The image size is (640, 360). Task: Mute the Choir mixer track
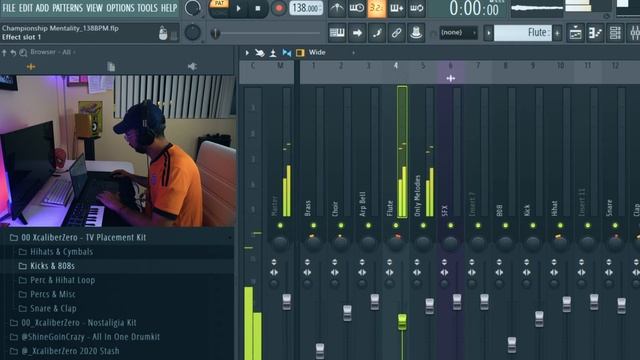pos(341,225)
